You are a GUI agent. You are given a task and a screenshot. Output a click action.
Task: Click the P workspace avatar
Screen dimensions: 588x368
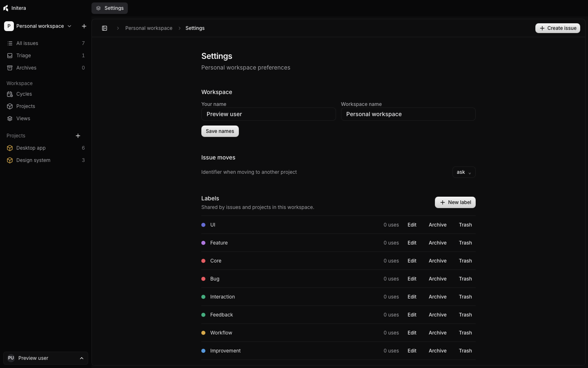pyautogui.click(x=9, y=26)
